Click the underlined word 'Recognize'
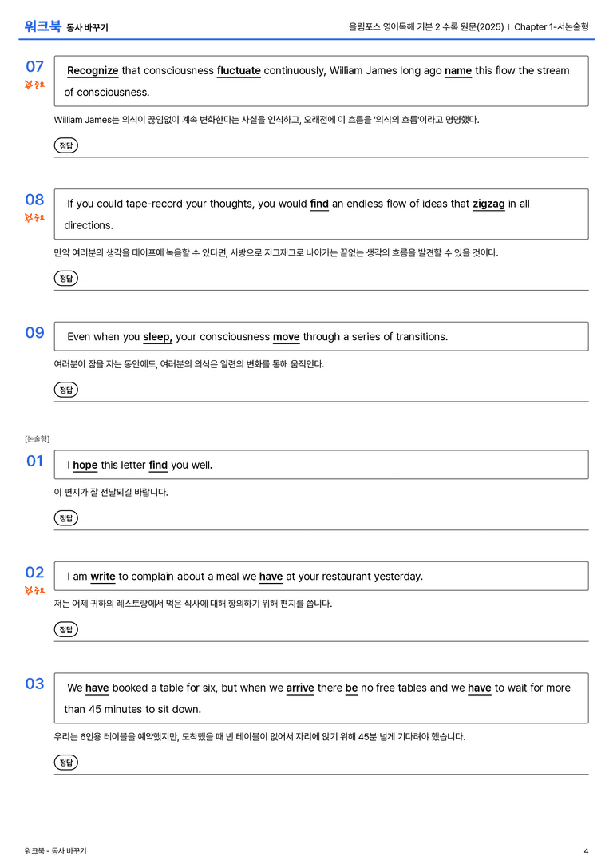This screenshot has width=613, height=868. coord(93,71)
